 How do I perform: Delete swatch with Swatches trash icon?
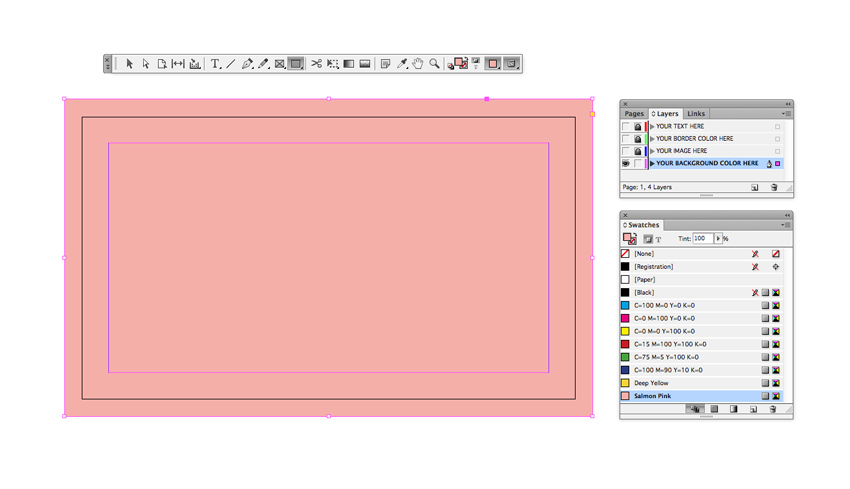773,409
